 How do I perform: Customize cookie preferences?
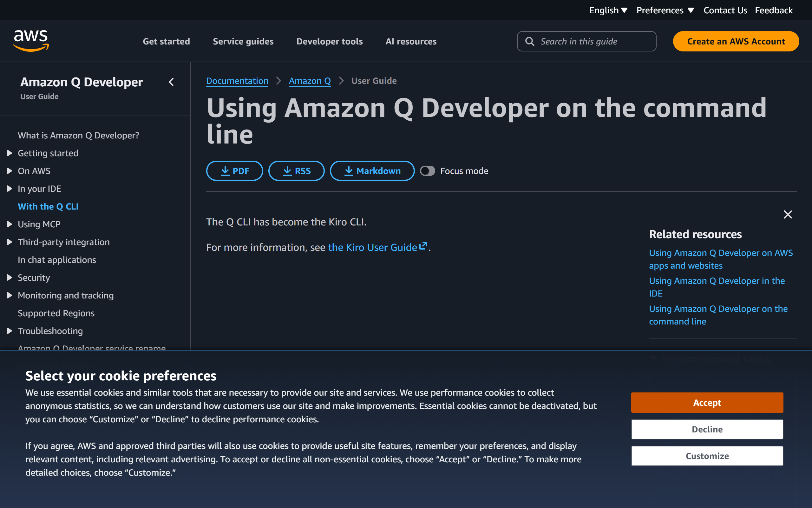[x=707, y=456]
